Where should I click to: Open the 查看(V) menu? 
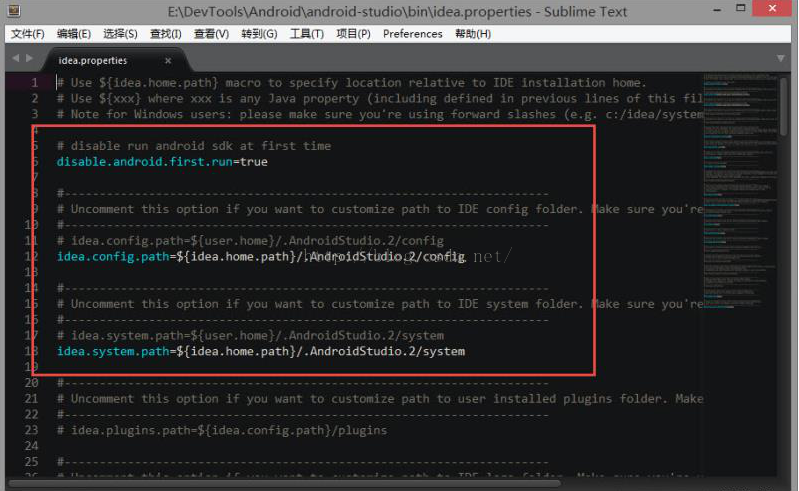211,34
